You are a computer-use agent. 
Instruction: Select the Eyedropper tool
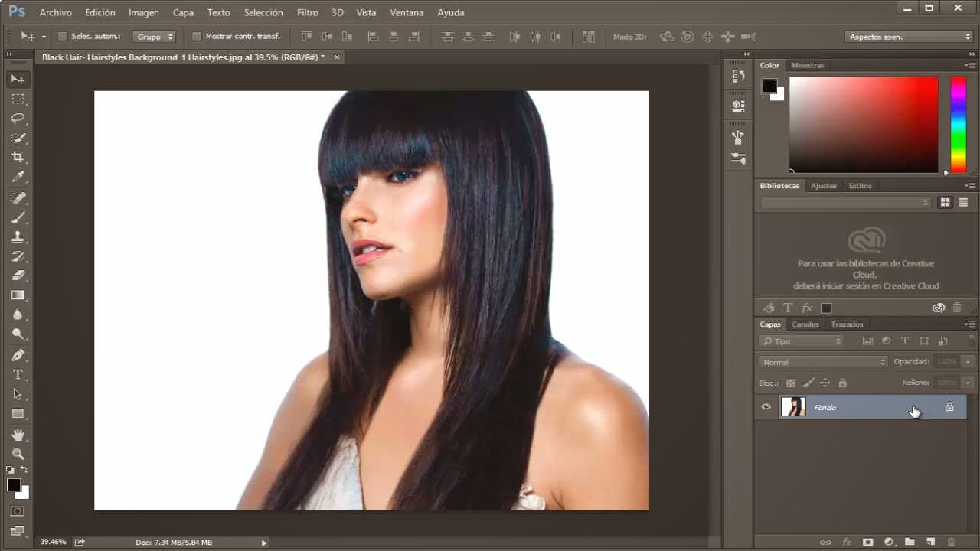pyautogui.click(x=18, y=177)
